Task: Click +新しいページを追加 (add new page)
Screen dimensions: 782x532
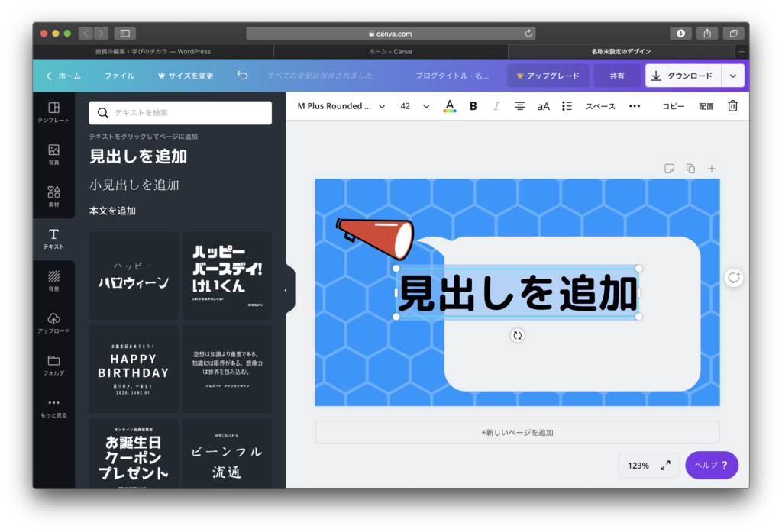Action: (517, 432)
